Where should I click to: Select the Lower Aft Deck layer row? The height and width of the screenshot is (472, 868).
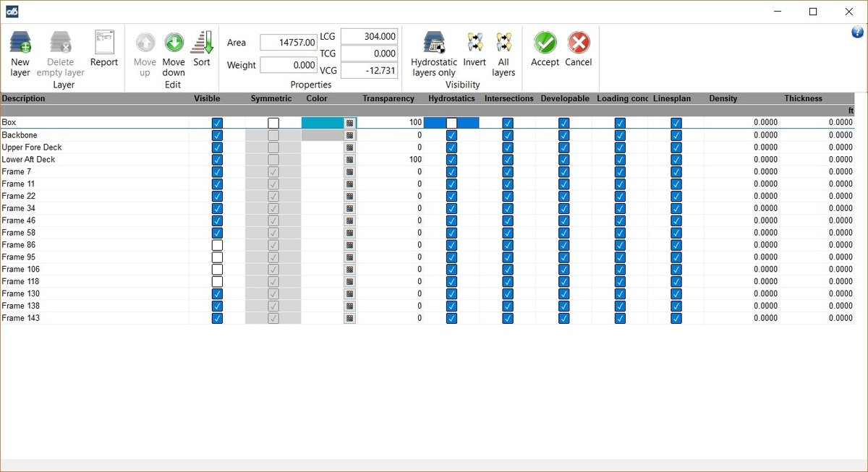(x=29, y=160)
